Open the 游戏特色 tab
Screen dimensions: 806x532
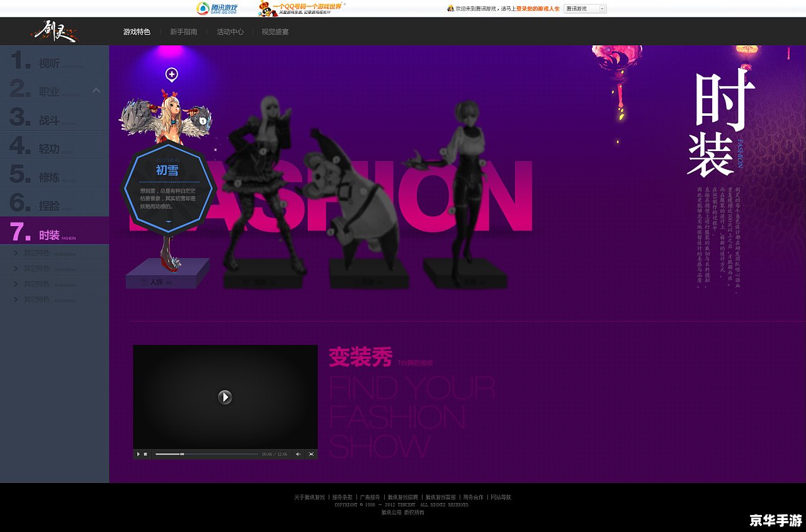tap(137, 31)
